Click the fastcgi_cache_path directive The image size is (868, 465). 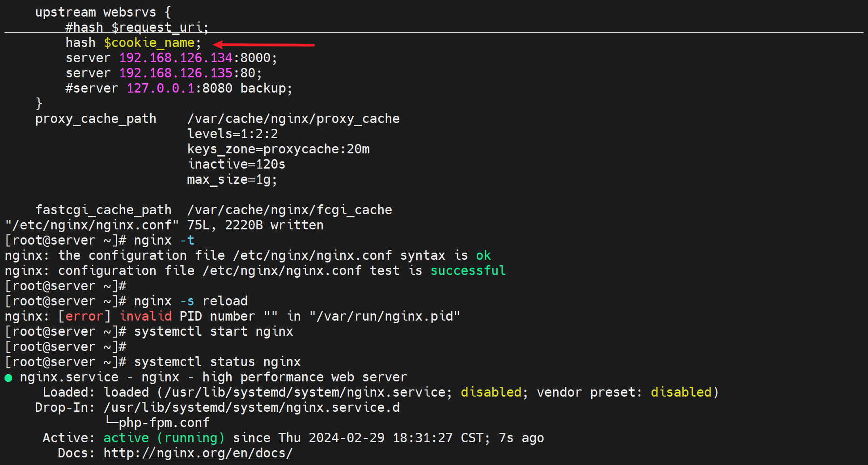coord(103,210)
